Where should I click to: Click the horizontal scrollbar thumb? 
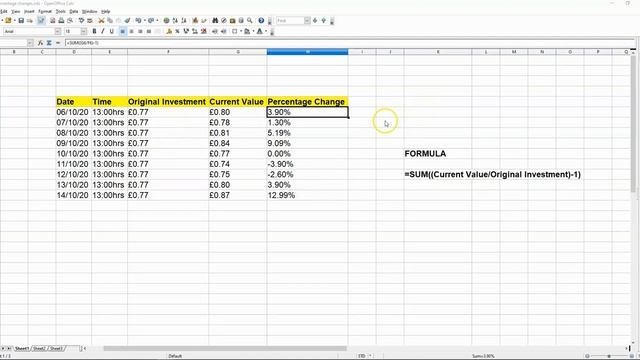click(x=225, y=349)
